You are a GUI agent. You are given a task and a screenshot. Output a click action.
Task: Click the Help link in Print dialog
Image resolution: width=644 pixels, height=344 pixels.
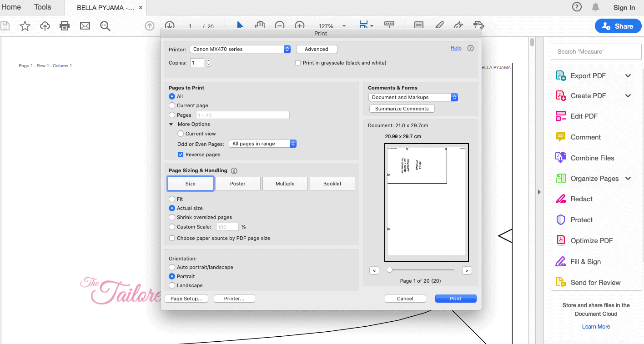click(456, 48)
